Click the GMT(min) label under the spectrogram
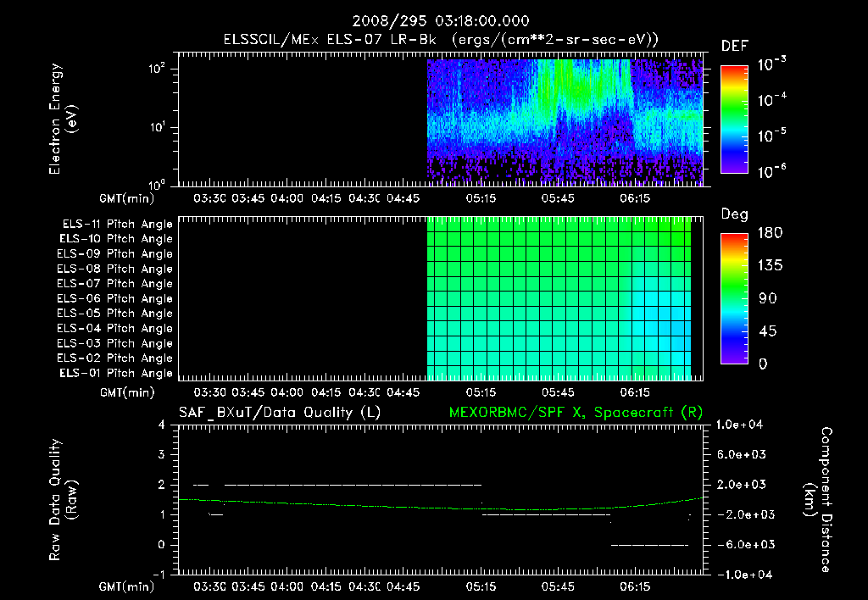 [127, 198]
